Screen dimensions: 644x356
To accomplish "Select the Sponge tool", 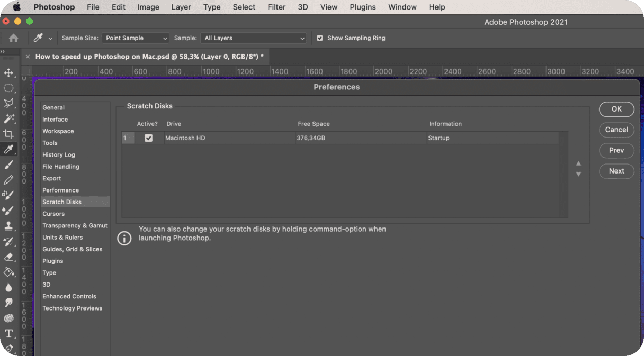I will click(8, 318).
